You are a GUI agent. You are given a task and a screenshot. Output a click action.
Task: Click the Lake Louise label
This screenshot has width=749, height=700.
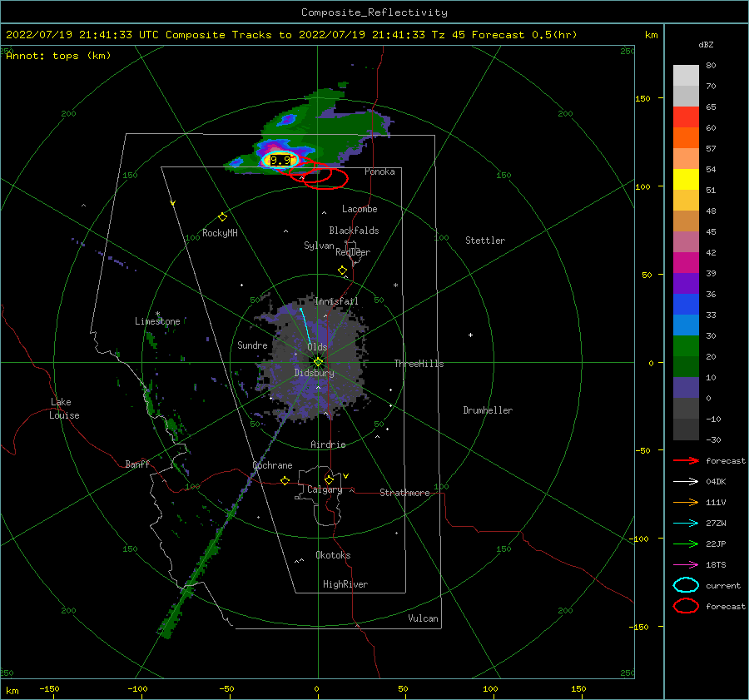(x=64, y=409)
